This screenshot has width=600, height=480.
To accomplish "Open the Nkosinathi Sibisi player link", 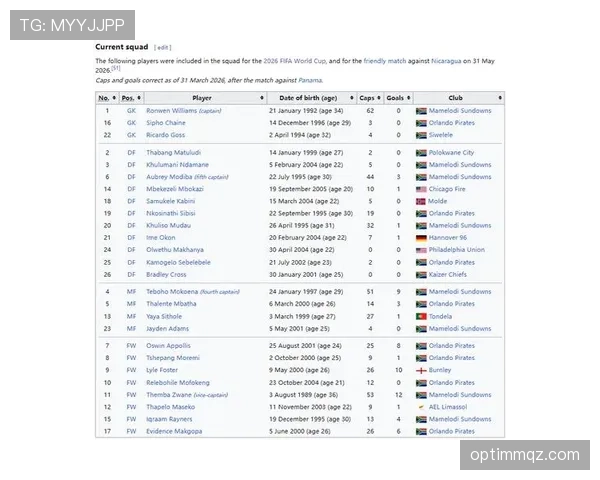I will click(171, 213).
